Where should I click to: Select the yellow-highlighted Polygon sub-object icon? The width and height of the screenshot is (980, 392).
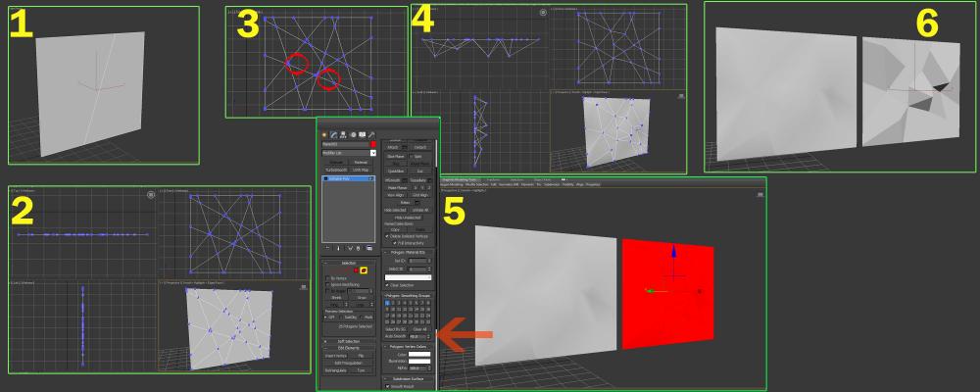coord(364,270)
